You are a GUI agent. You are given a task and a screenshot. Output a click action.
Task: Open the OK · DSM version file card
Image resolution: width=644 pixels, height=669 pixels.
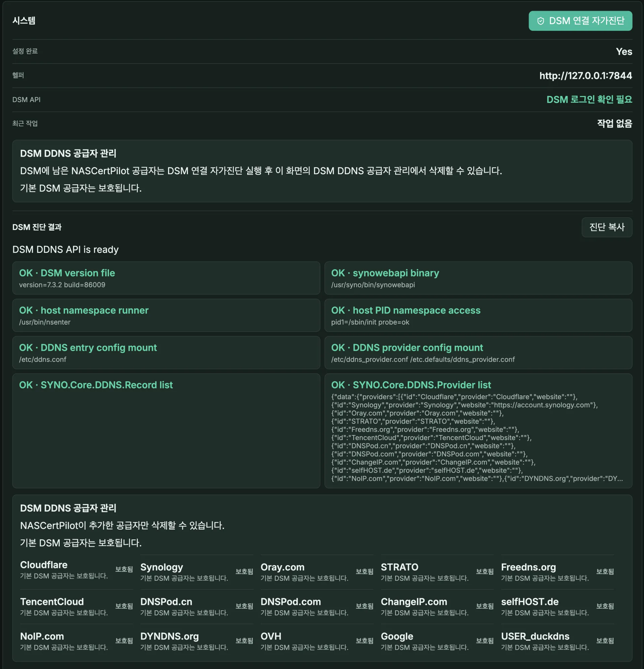click(x=166, y=278)
